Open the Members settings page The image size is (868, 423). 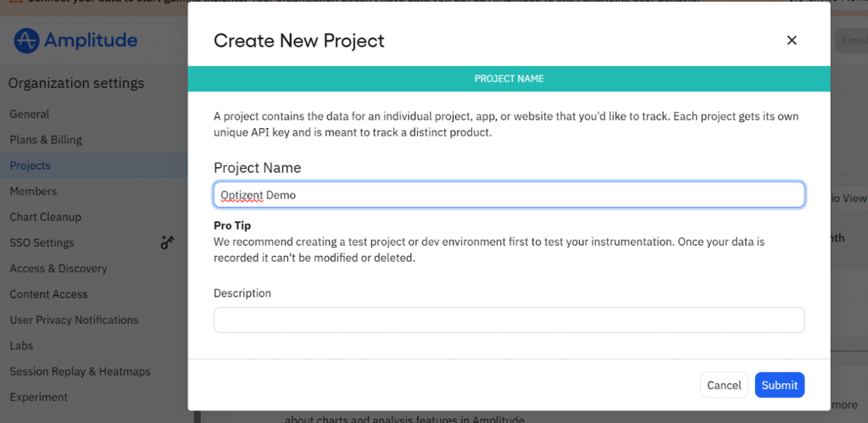(33, 192)
